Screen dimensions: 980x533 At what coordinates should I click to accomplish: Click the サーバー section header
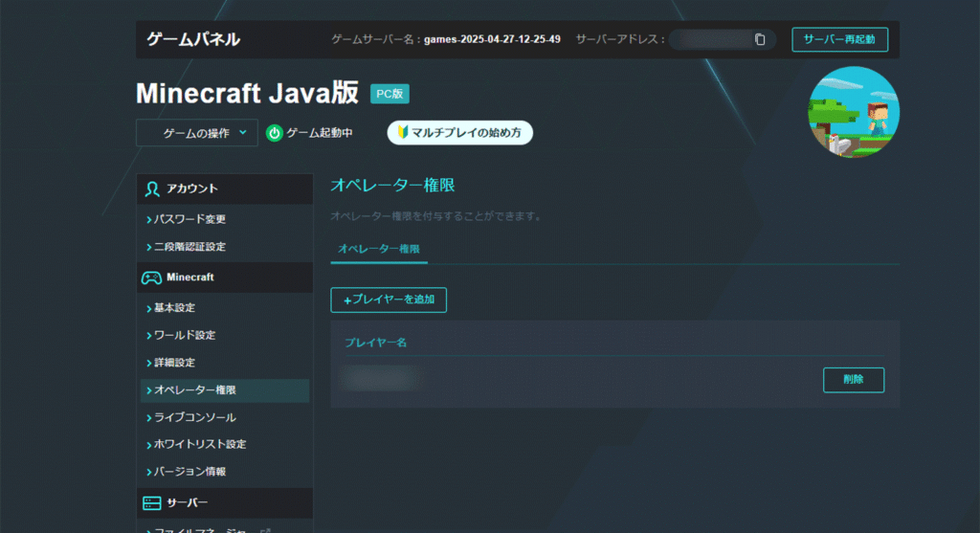click(225, 503)
